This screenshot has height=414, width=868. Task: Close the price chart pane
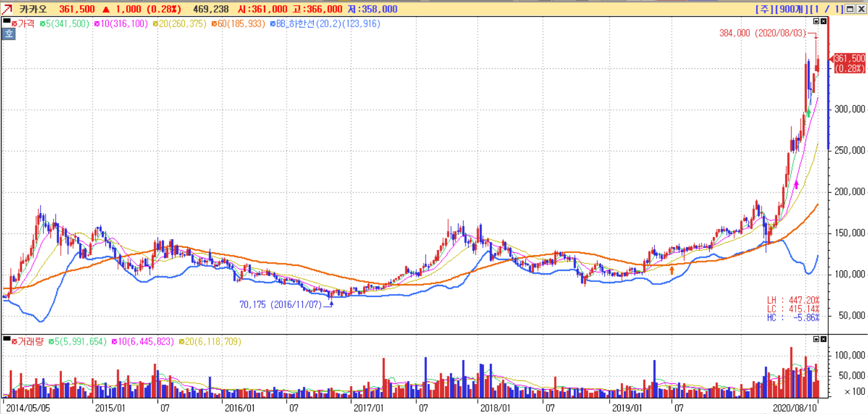pyautogui.click(x=824, y=21)
